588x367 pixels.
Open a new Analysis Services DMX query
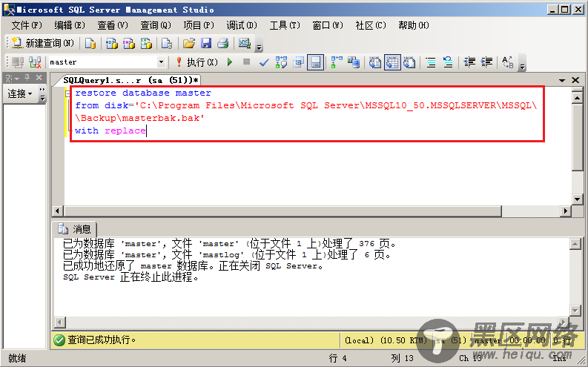coord(128,44)
